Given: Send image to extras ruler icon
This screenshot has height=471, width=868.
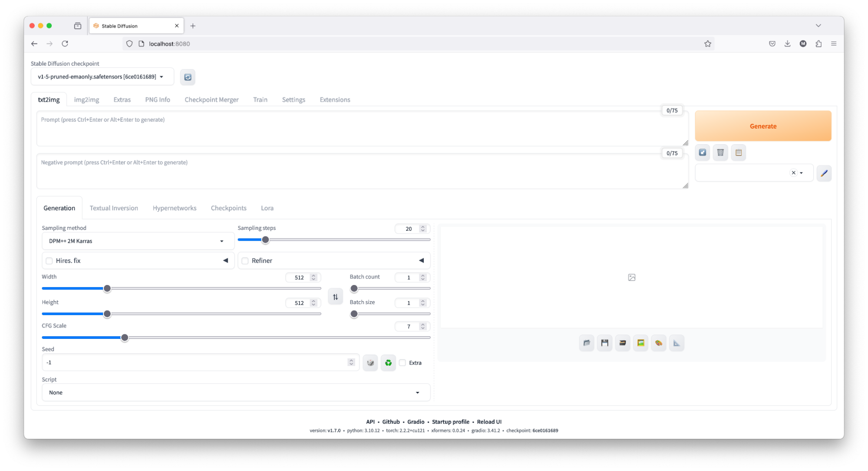Looking at the screenshot, I should [x=677, y=343].
